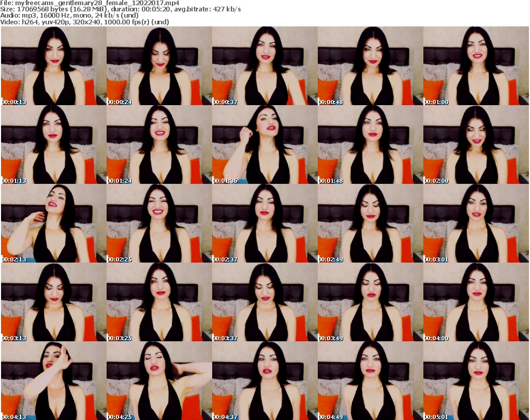Choose the thumbnail at 00:03:01
530x420 pixels.
[476, 223]
